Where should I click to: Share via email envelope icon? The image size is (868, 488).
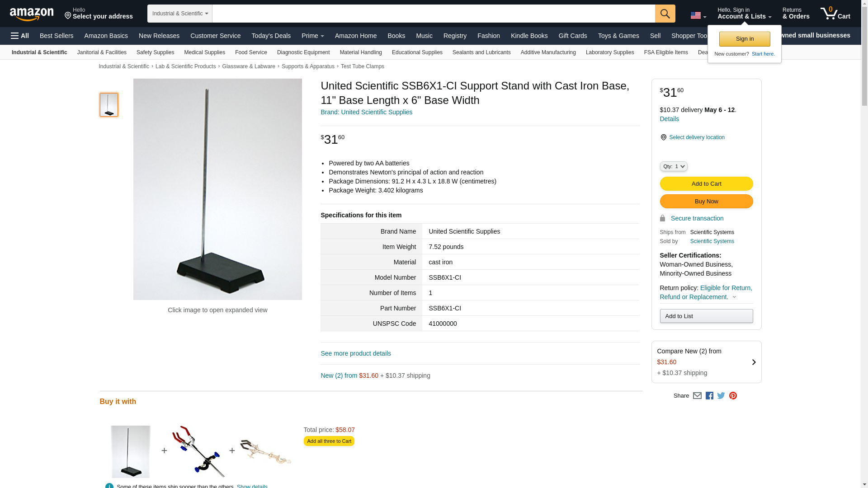coord(697,396)
